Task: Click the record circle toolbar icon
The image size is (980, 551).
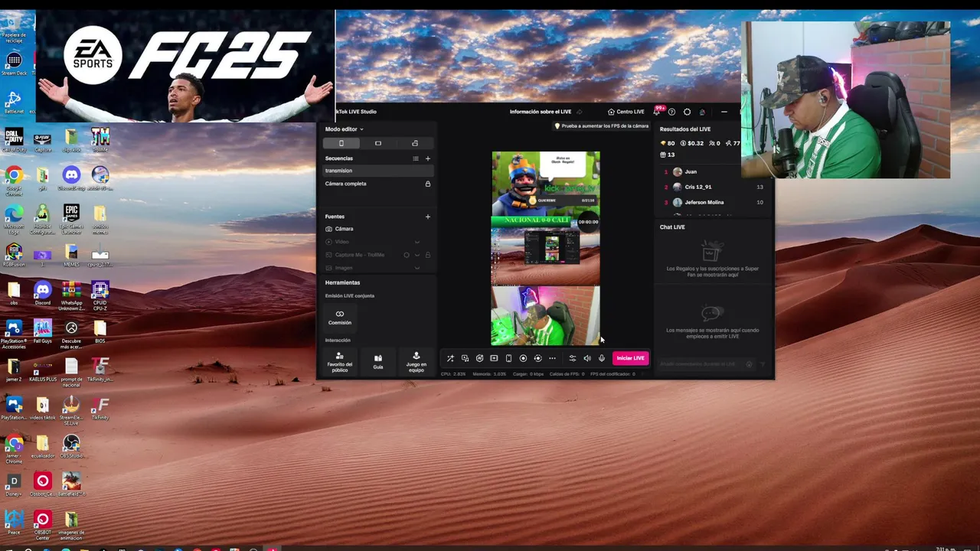Action: [523, 358]
